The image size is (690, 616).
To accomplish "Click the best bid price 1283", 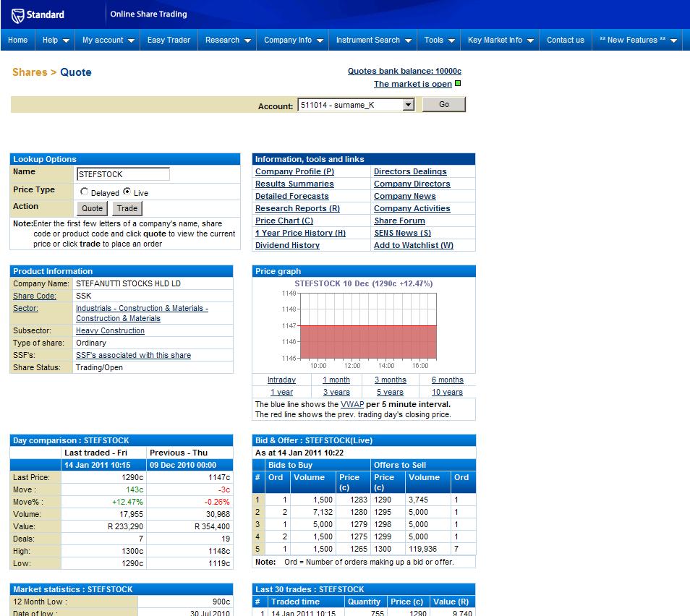I will [359, 500].
